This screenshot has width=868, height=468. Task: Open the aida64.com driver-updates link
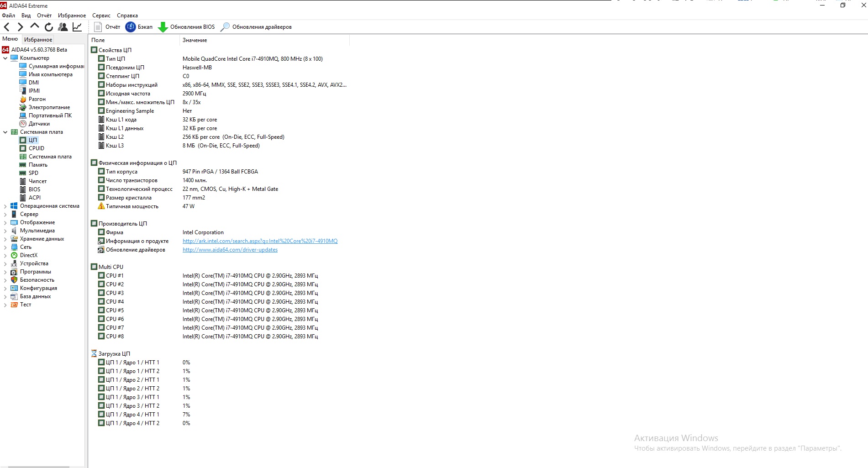[230, 250]
